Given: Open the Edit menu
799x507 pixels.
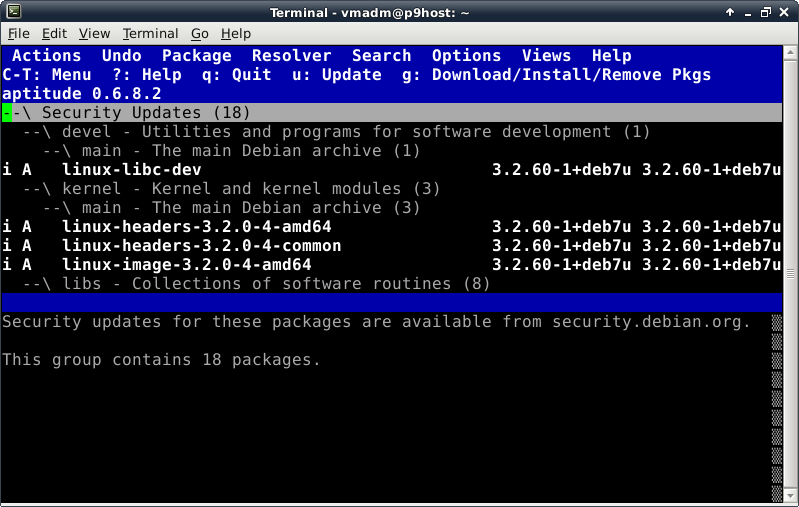Looking at the screenshot, I should pos(54,34).
